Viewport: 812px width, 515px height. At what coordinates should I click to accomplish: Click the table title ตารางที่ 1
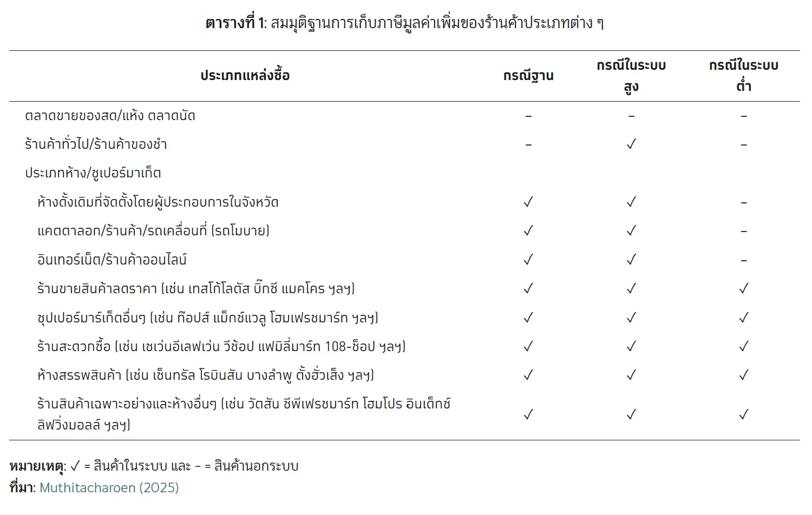pos(234,23)
